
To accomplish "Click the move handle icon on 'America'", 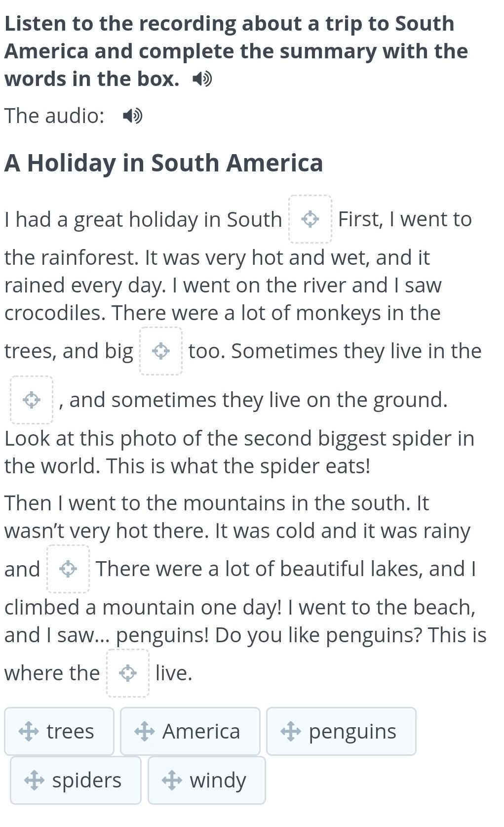I will (145, 731).
